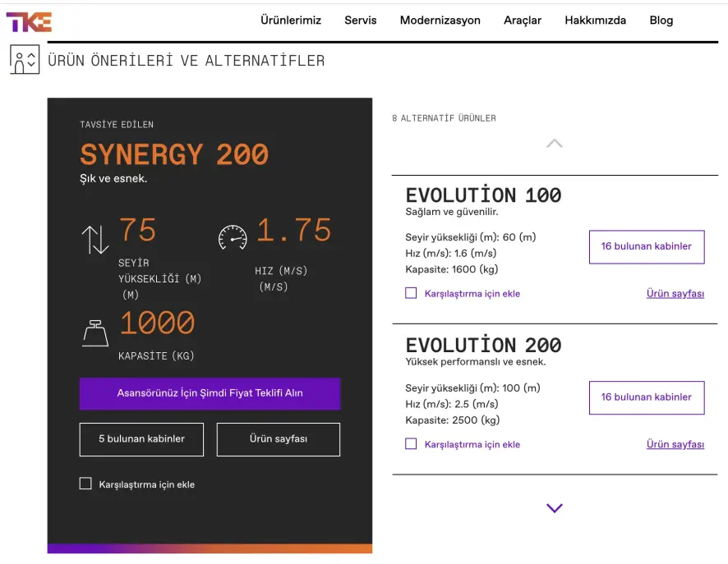Click Asansörünüz İçin Şimdi Fiyat Teklifi Alın
728x564 pixels.
point(210,393)
